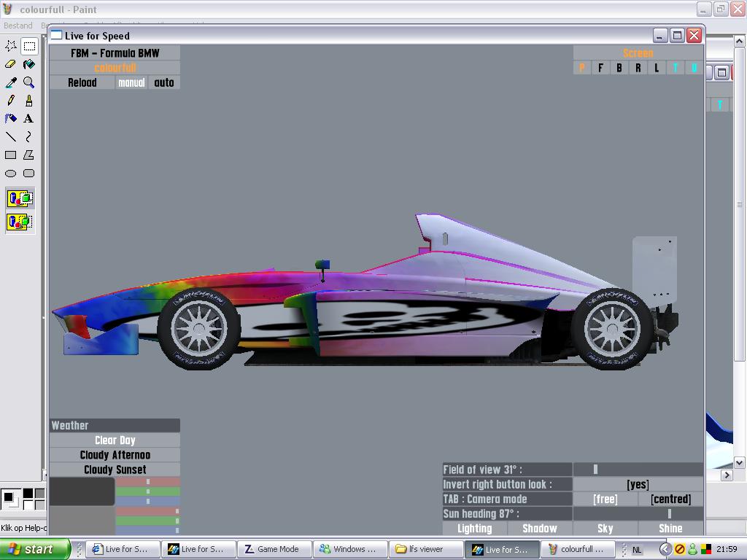
Task: Toggle the Shadow option
Action: click(x=540, y=528)
